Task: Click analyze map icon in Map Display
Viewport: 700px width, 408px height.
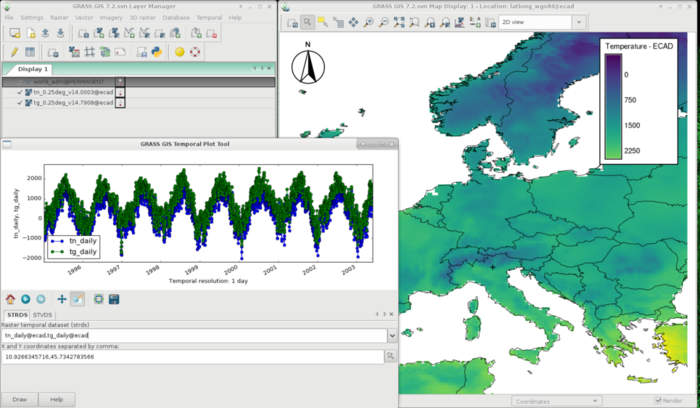Action: point(459,22)
